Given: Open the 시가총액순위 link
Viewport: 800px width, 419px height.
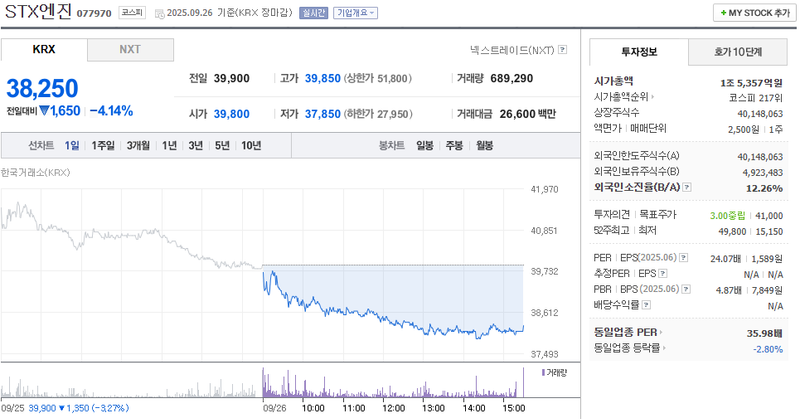Looking at the screenshot, I should [x=621, y=96].
